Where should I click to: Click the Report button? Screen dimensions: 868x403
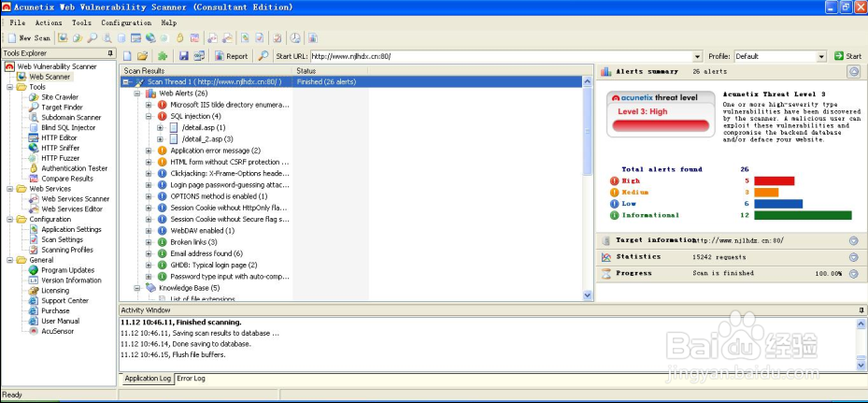tap(232, 56)
